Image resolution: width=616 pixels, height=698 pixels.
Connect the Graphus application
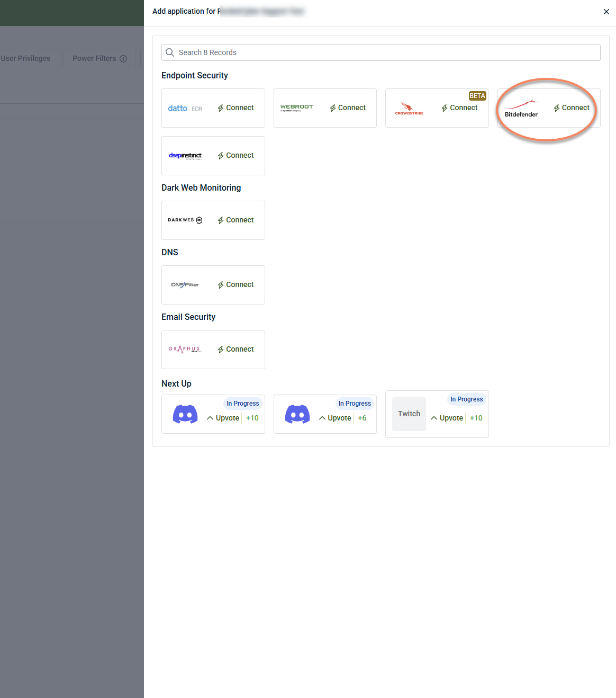[235, 350]
